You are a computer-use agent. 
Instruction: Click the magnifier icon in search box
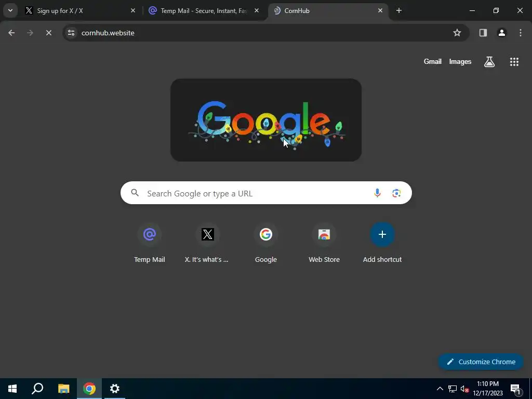click(x=135, y=193)
